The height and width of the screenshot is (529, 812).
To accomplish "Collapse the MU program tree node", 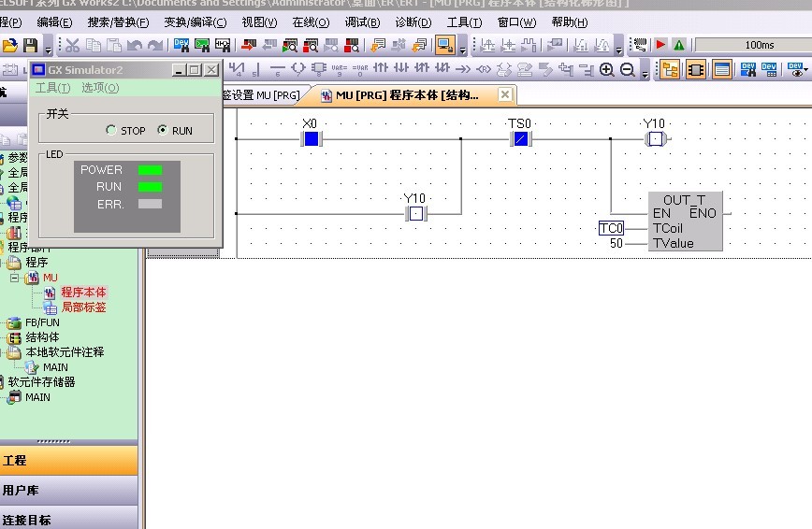I will coord(15,278).
